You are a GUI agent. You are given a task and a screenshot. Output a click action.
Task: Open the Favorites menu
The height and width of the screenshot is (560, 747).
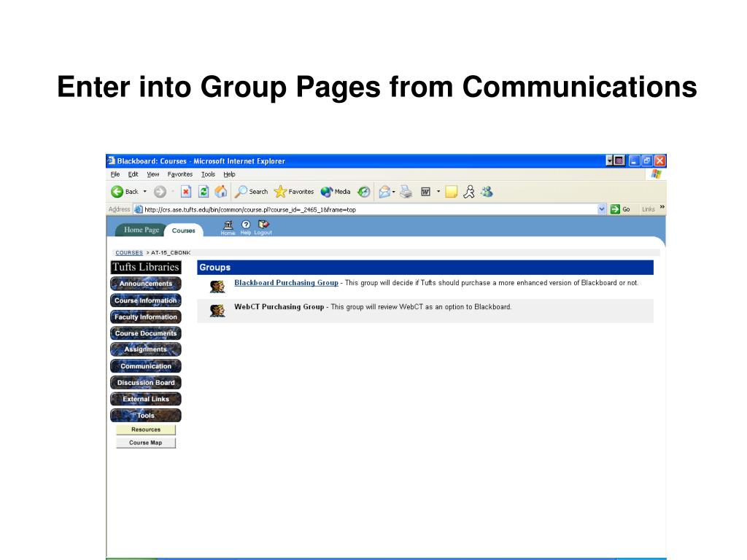(180, 174)
